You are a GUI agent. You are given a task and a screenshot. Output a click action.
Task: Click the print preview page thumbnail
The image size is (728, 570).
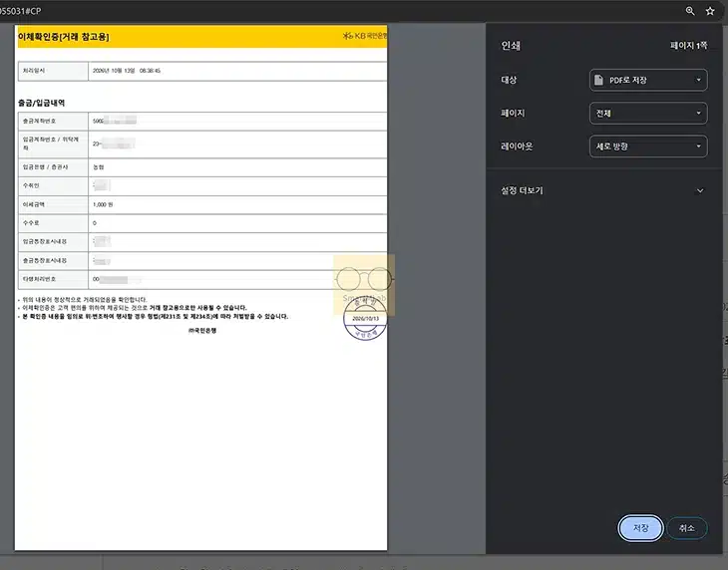[x=201, y=288]
